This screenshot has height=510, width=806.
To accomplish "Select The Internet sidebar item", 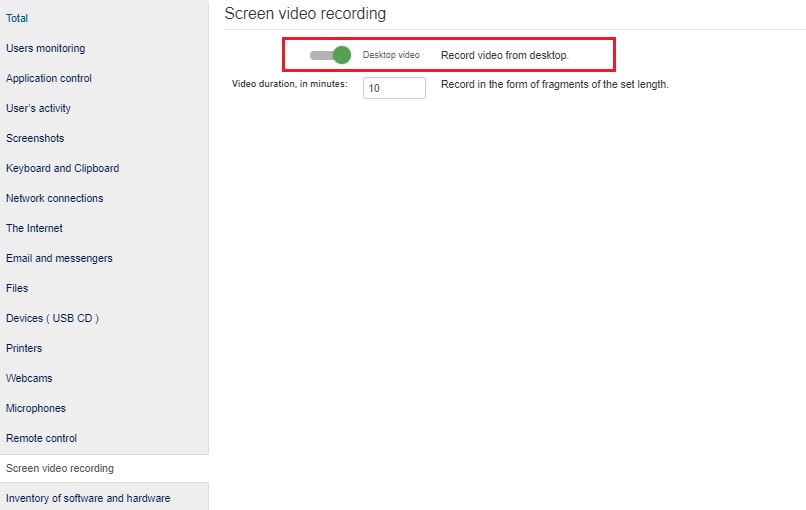I will coord(34,228).
